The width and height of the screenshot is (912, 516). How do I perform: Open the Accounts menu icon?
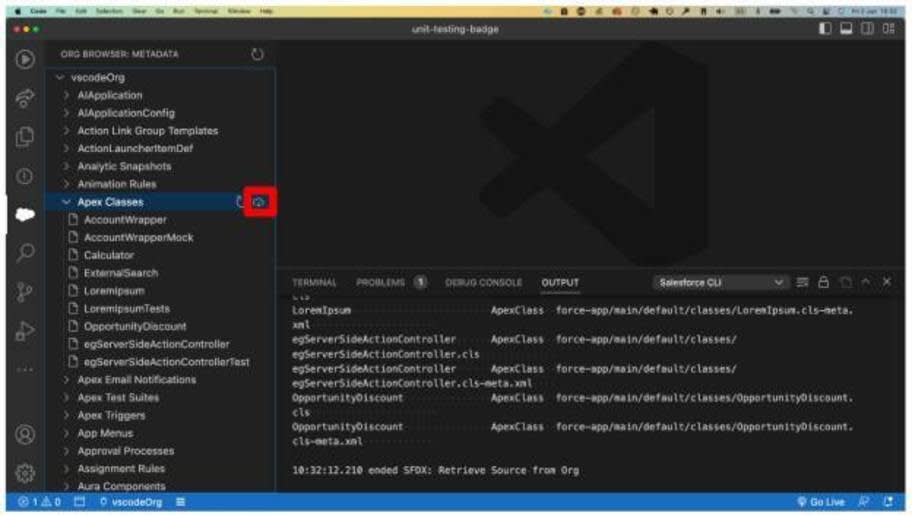coord(25,435)
